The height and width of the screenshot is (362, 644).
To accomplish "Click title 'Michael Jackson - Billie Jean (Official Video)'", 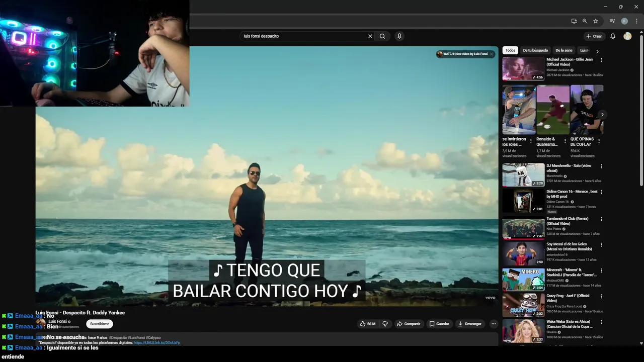I will coord(570,62).
